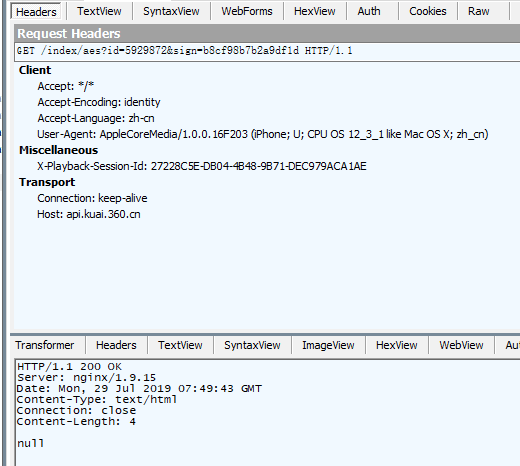The image size is (520, 466).
Task: Switch to request Headers tab
Action: [36, 12]
